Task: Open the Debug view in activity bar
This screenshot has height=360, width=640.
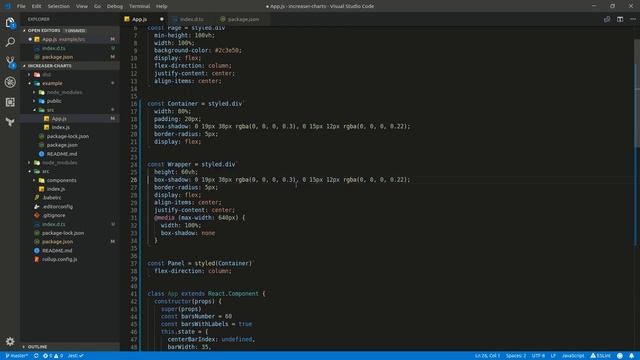Action: coord(10,82)
